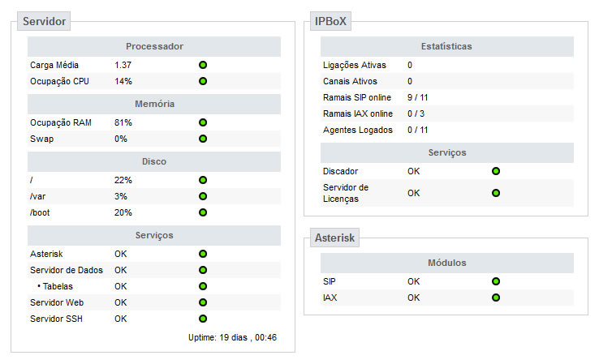Screen dimensions: 599x364
Task: Click the Ramais SIP online row
Action: (447, 97)
